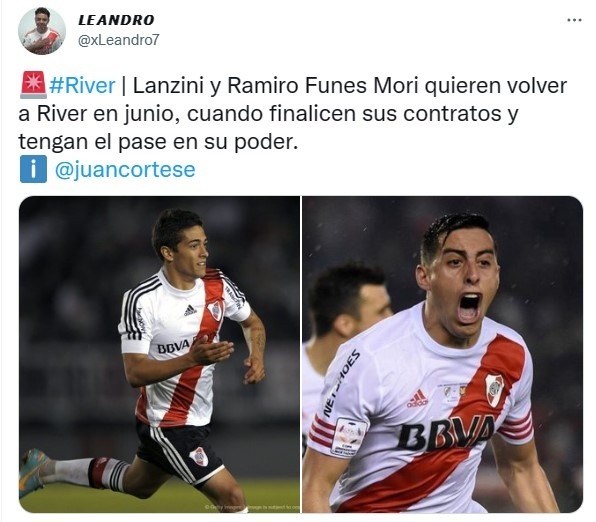596x522 pixels.
Task: Open left photo of running player
Action: 160,354
